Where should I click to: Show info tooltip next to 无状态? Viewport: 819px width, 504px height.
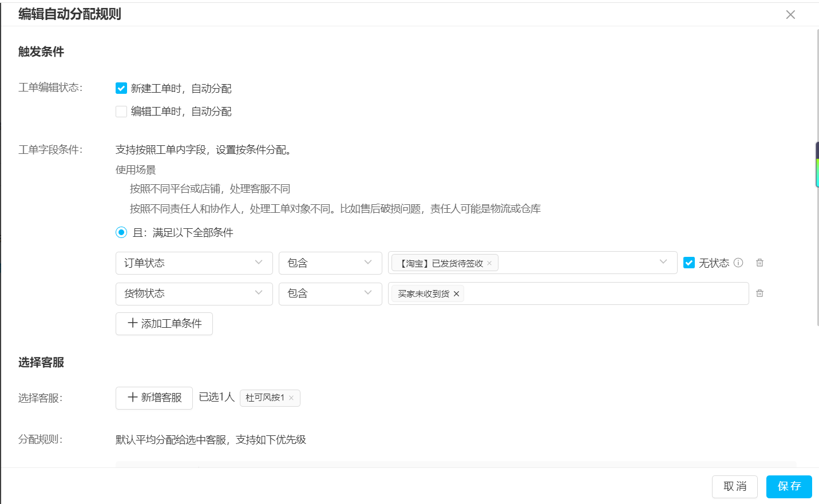point(738,263)
